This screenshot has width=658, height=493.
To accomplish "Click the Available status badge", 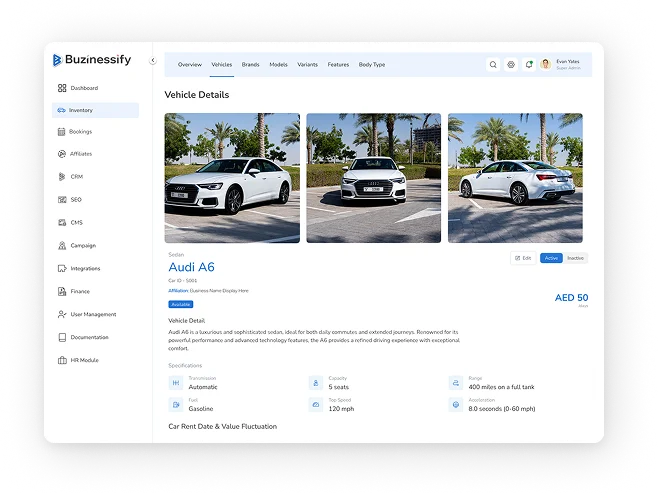I will point(181,304).
